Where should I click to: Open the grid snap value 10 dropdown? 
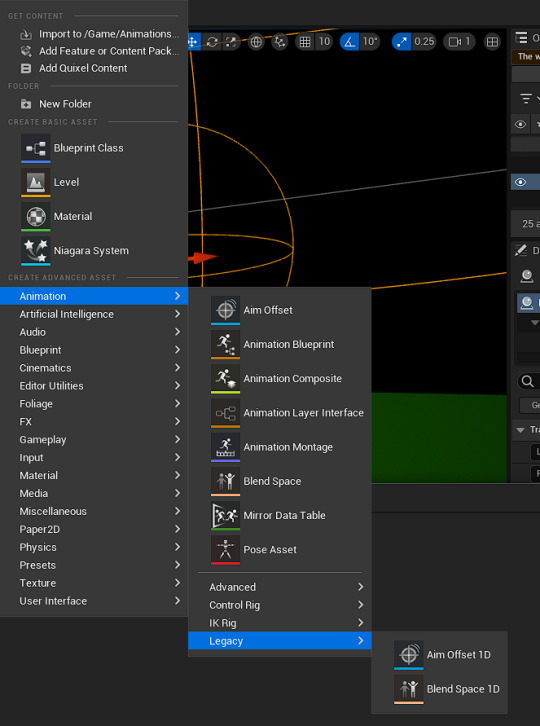point(324,42)
